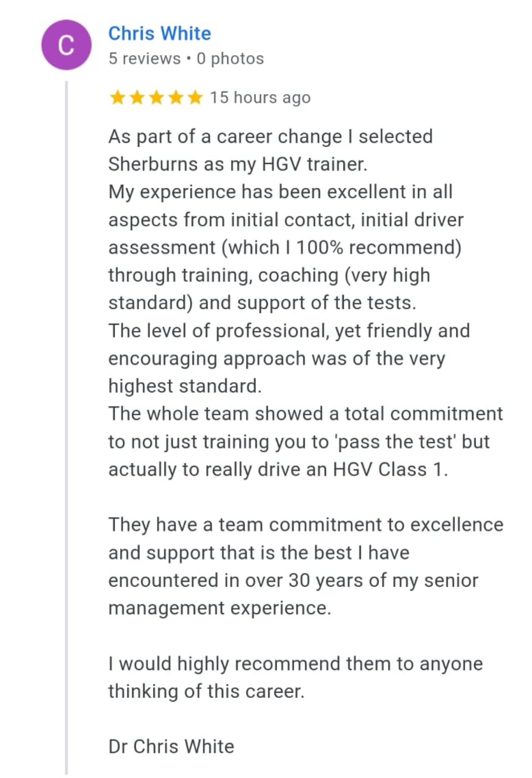Open Chris White's profile name link
532x778 pixels.
point(160,33)
